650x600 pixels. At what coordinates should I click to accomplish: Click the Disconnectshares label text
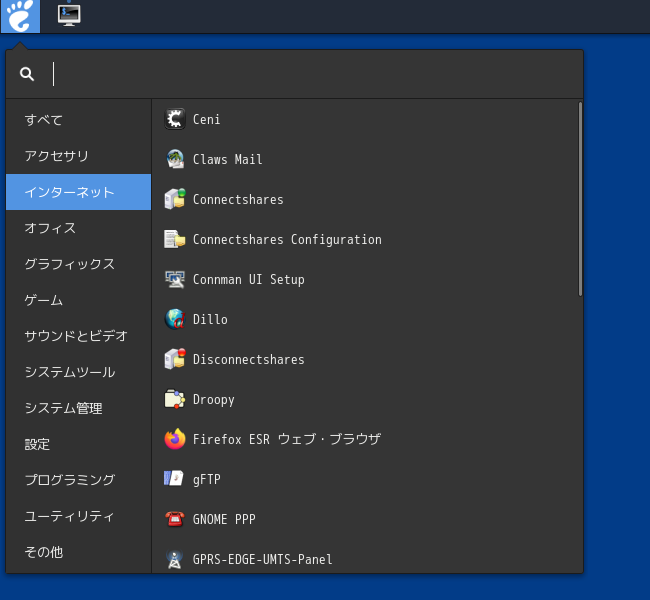tap(249, 360)
